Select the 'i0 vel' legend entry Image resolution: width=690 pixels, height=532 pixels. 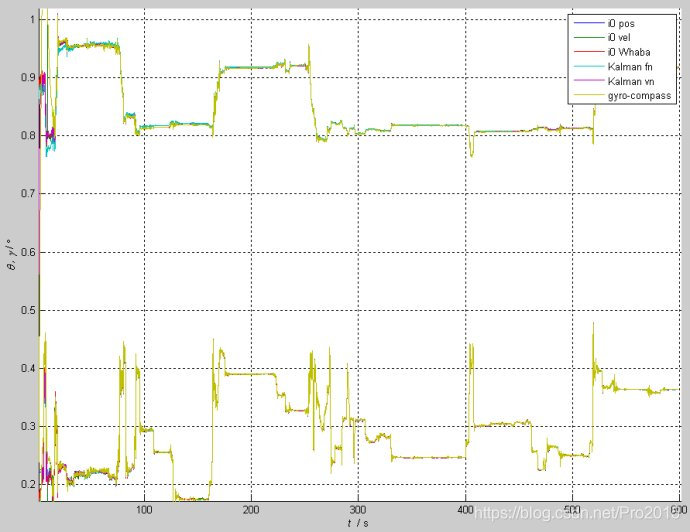click(x=619, y=37)
